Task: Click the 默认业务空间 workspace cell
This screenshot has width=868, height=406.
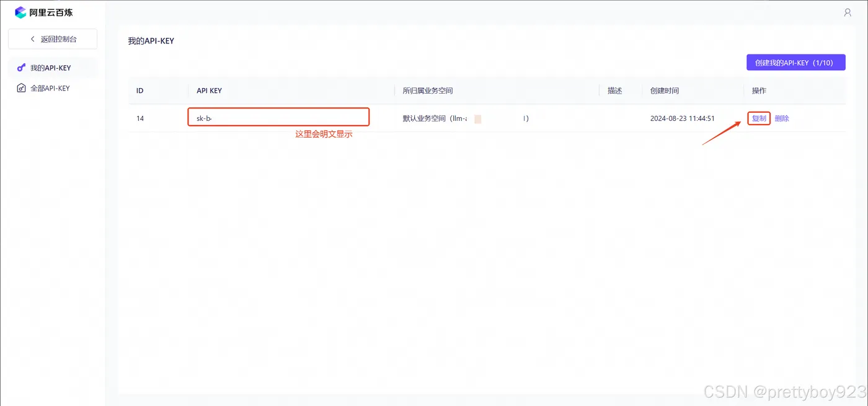Action: click(466, 118)
